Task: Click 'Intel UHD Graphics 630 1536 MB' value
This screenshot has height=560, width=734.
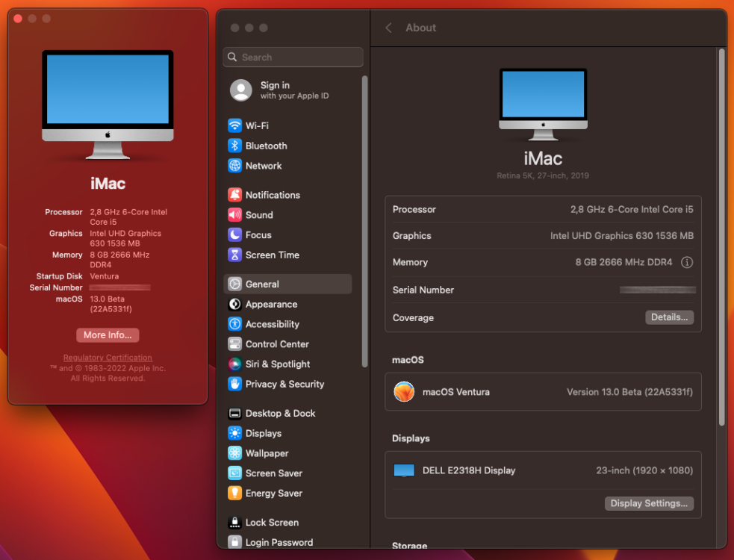Action: click(622, 235)
